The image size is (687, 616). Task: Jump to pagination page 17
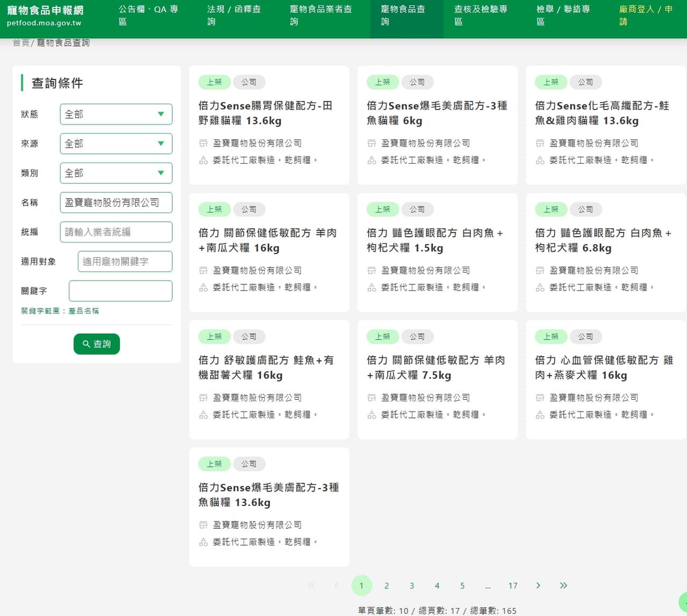[513, 585]
